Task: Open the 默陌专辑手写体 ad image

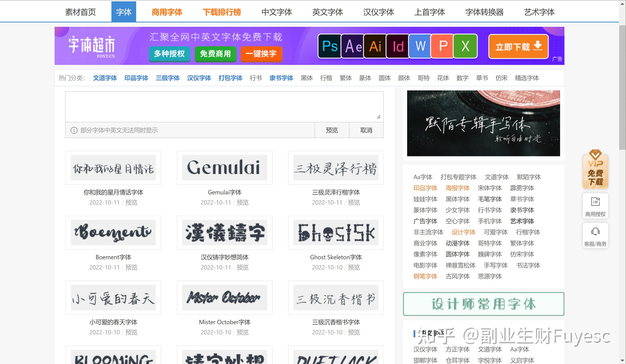Action: pos(483,123)
